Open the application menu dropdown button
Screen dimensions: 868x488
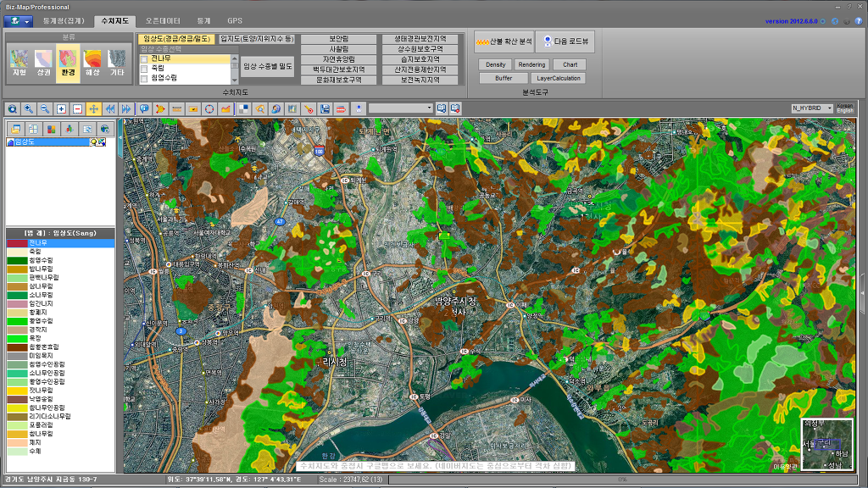(x=18, y=20)
